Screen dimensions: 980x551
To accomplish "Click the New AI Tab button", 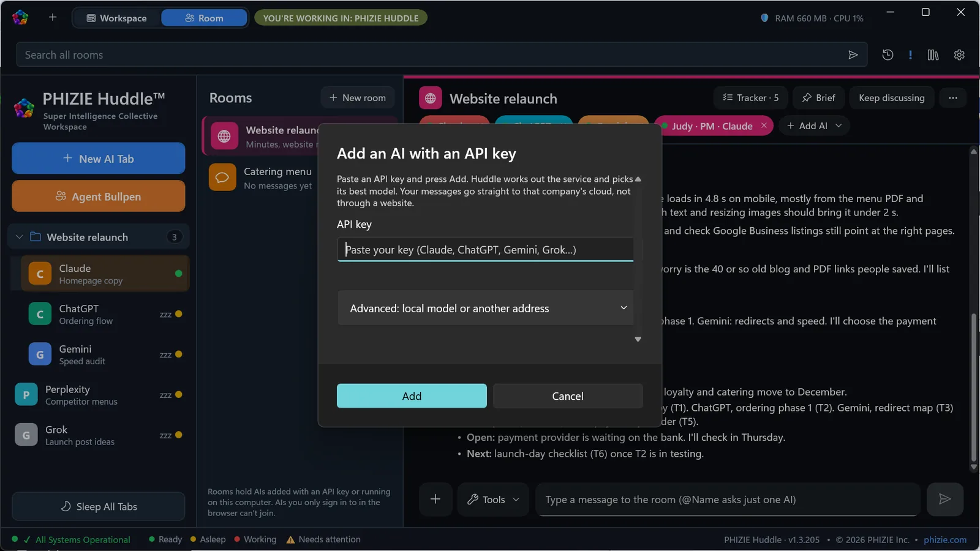I will pos(99,159).
